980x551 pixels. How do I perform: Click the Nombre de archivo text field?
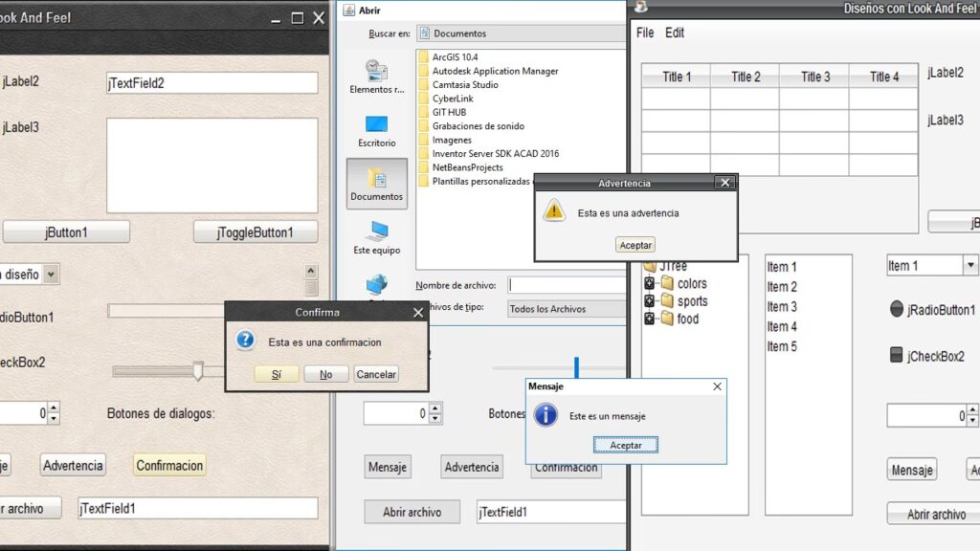click(567, 285)
